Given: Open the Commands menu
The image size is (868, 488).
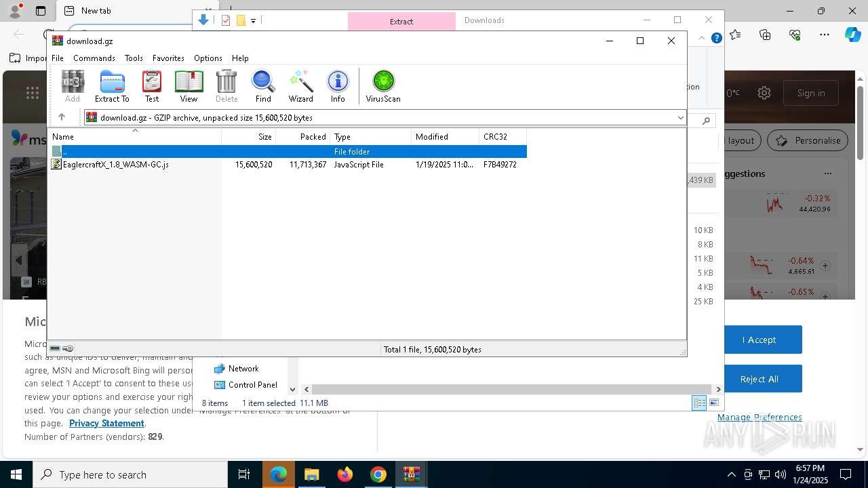Looking at the screenshot, I should (x=94, y=58).
